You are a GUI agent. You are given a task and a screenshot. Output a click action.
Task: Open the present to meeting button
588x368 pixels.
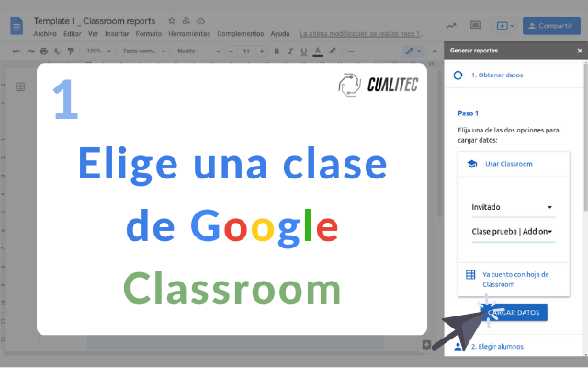(x=504, y=26)
